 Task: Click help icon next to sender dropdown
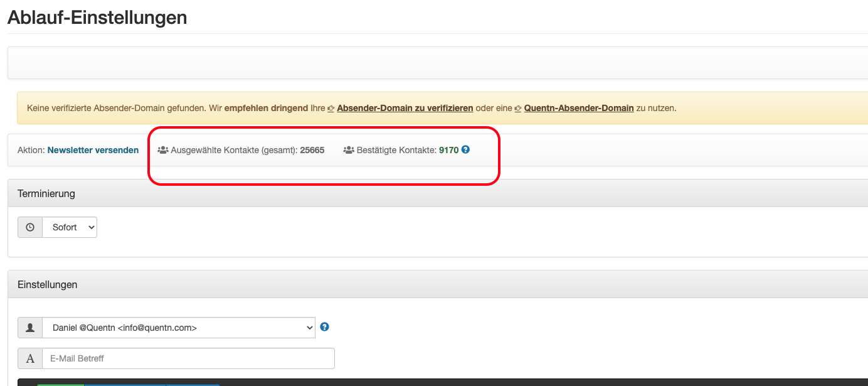[x=324, y=327]
